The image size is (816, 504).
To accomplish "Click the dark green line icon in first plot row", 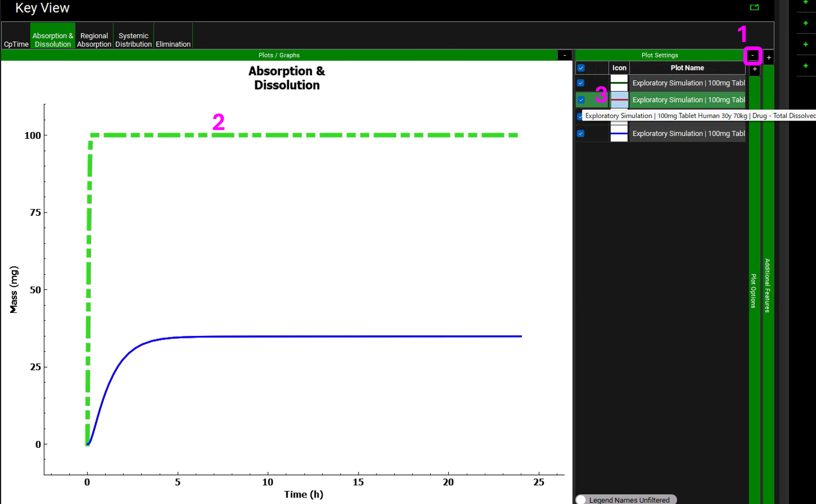I will point(619,83).
